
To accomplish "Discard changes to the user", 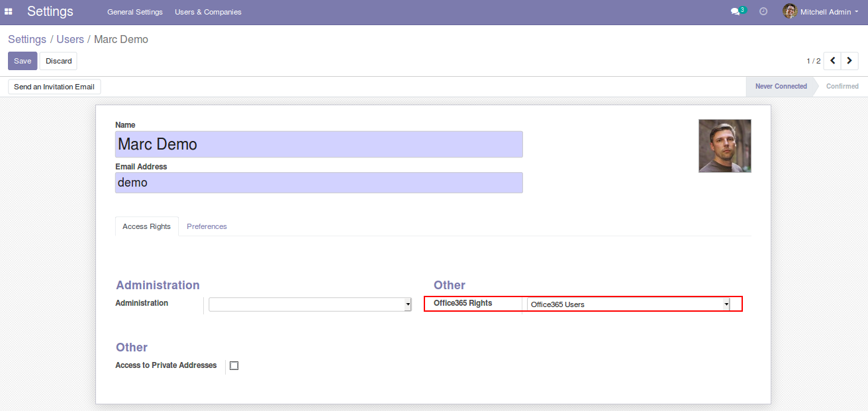I will coord(58,61).
